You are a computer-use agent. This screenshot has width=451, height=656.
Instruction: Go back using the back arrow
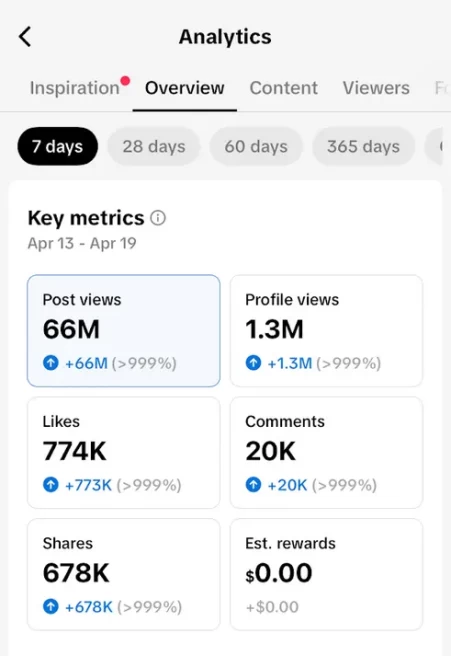click(x=25, y=37)
